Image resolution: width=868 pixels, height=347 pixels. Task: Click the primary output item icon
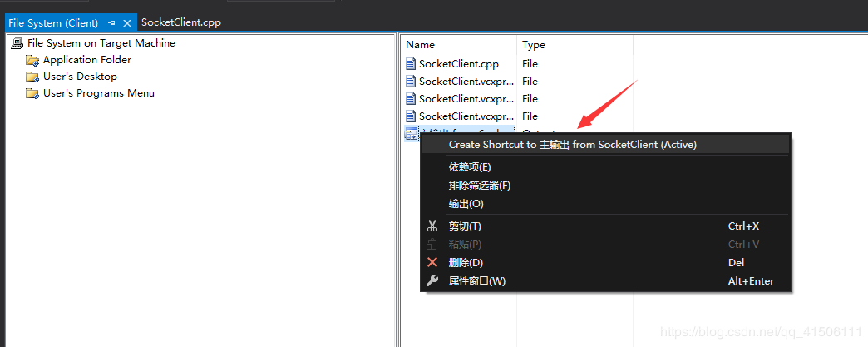tap(411, 134)
